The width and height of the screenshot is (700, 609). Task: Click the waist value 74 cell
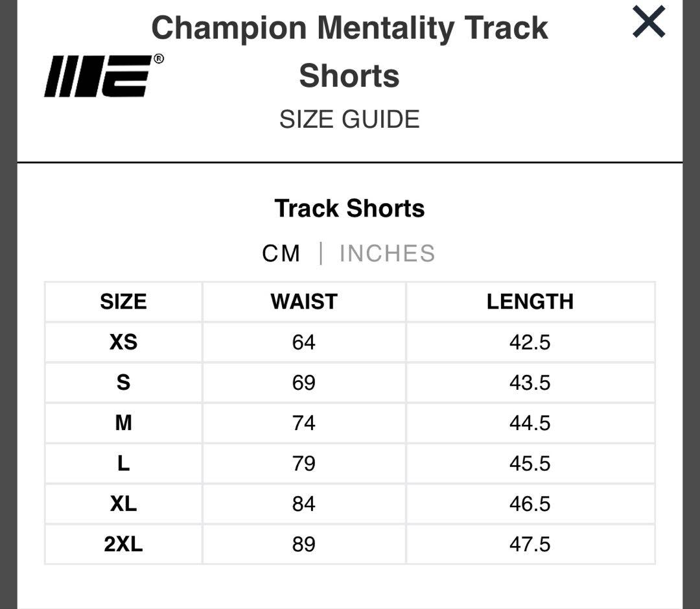303,423
